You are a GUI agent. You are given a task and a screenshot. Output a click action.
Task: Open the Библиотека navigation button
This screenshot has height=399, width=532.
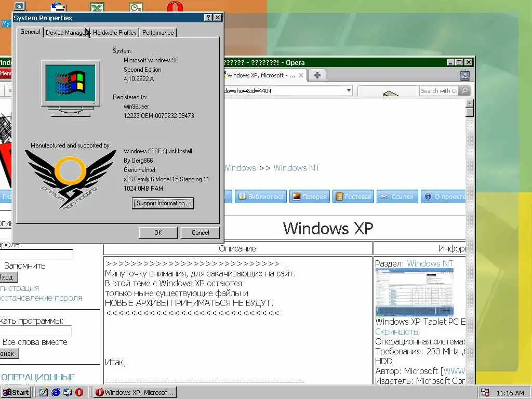point(261,196)
